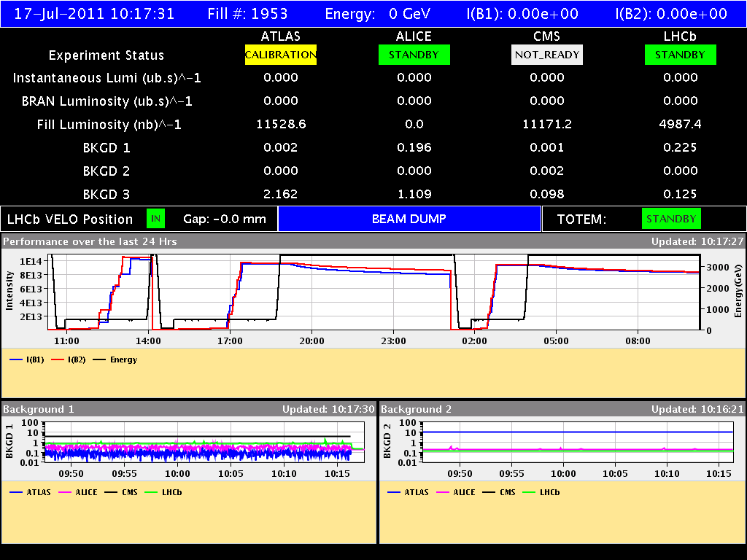
Task: Click the Background 2 panel title
Action: [418, 409]
